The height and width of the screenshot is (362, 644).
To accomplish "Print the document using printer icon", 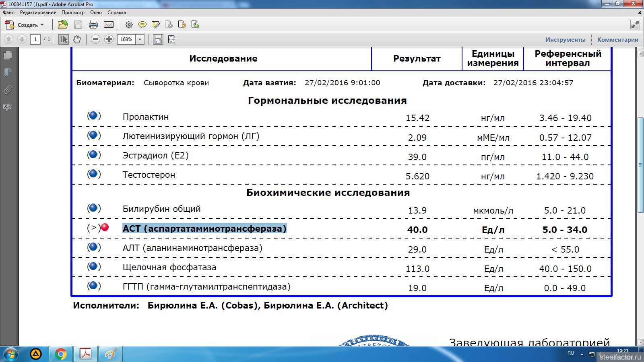I will [93, 25].
